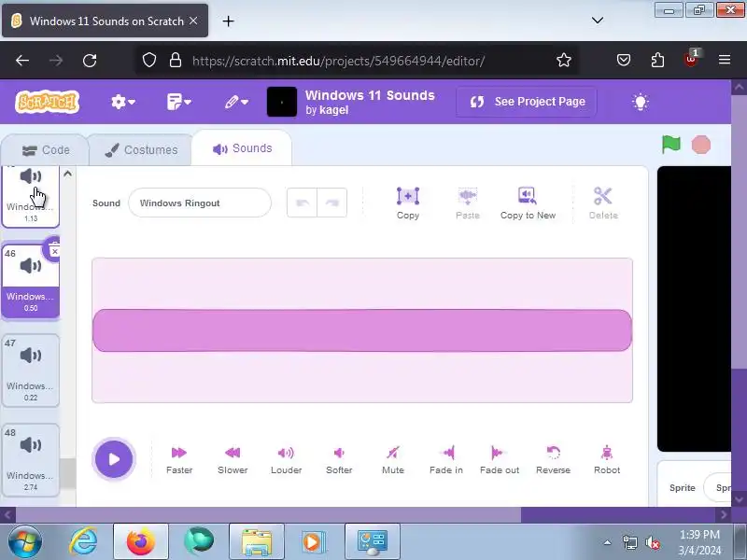The height and width of the screenshot is (560, 747).
Task: Open Tutorials lightbulb icon
Action: pos(641,102)
